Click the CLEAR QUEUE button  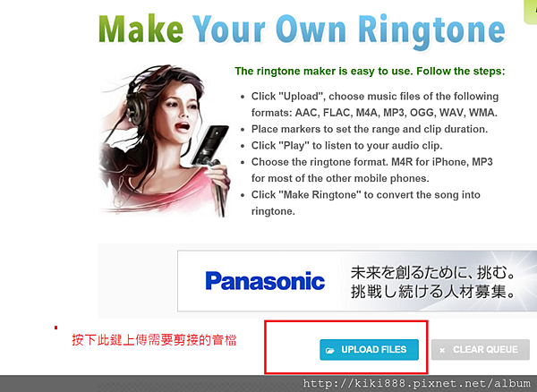(x=481, y=350)
